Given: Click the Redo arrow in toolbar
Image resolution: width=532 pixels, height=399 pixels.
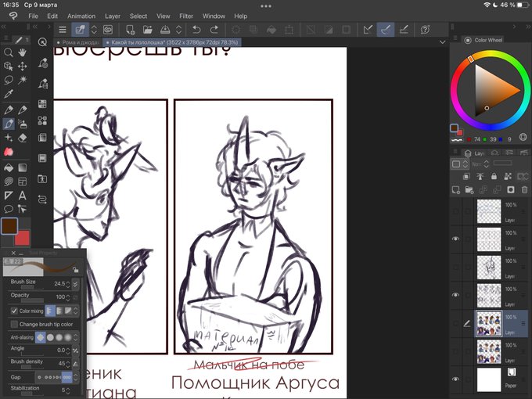Looking at the screenshot, I should [x=214, y=30].
